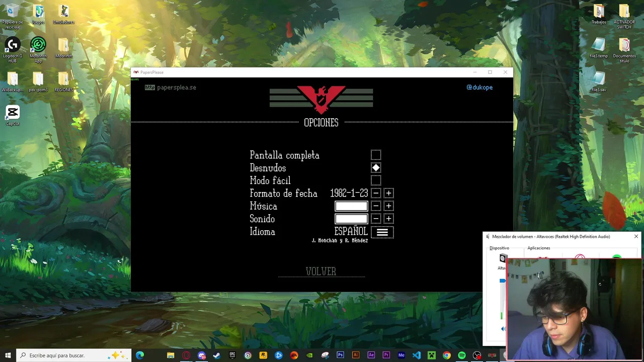Image resolution: width=644 pixels, height=362 pixels.
Task: Open Photoshop from the taskbar
Action: (x=340, y=355)
